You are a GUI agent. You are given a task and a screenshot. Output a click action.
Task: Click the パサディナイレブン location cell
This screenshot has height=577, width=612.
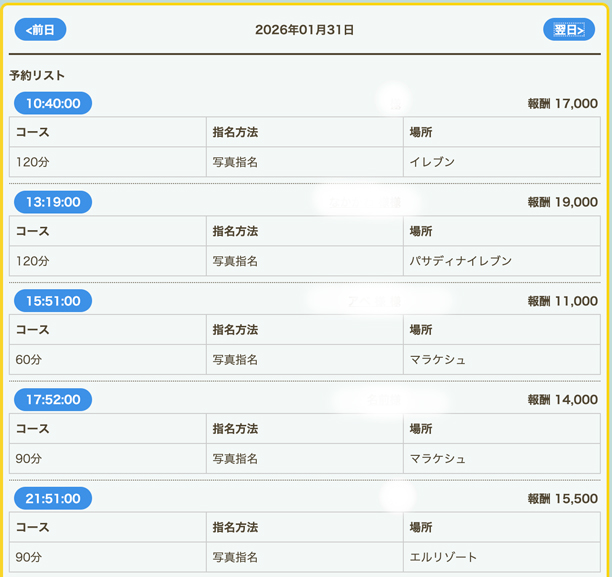(460, 261)
